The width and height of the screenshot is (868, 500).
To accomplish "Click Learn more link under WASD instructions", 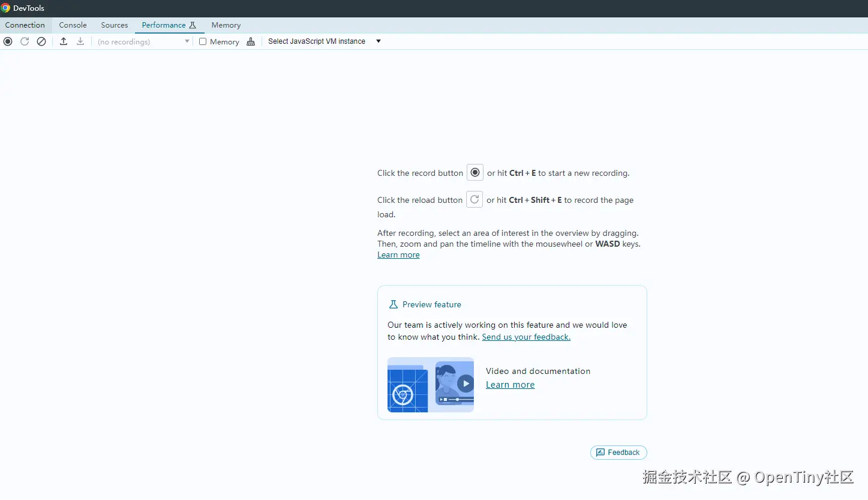I will pyautogui.click(x=398, y=255).
